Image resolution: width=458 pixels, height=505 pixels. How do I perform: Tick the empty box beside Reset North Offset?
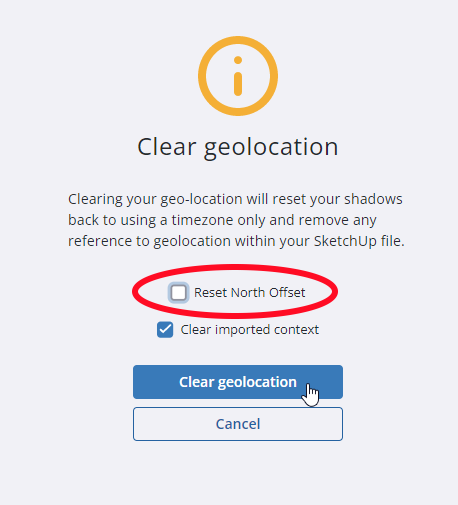[178, 293]
